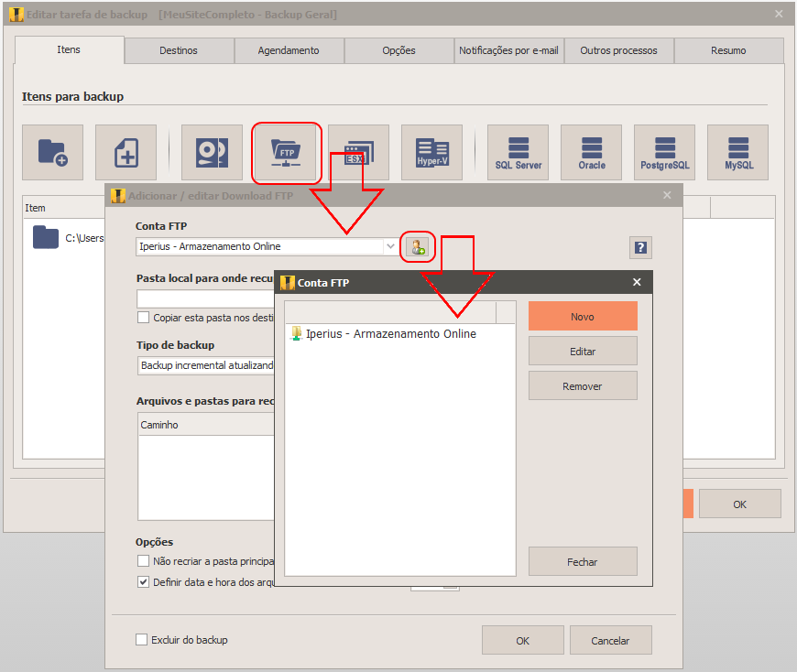Toggle Copiar esta pasta nos destinos checkbox
Viewport: 797px width, 672px height.
pos(143,318)
